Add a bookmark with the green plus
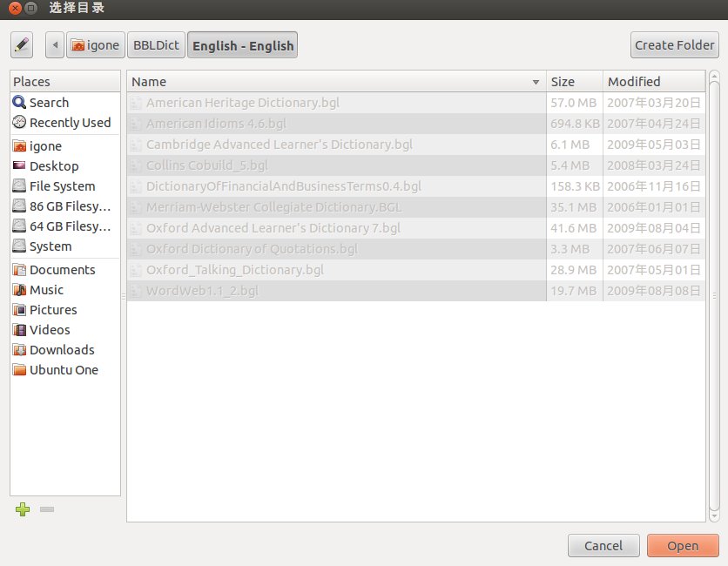Viewport: 728px width, 566px height. coord(23,509)
